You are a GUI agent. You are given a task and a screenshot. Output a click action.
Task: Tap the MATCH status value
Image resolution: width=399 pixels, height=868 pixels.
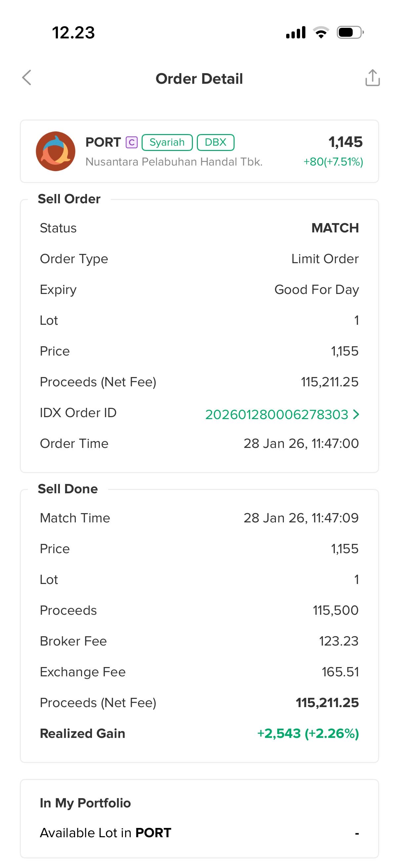335,228
